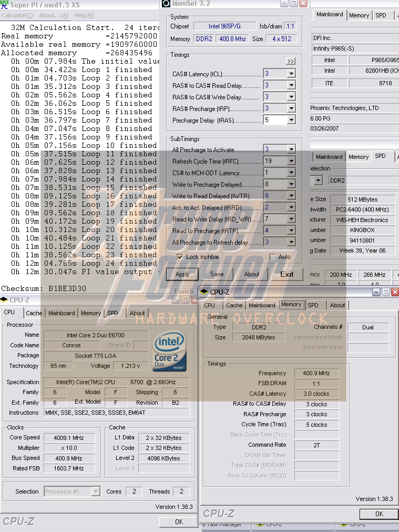The image size is (399, 532).
Task: Open the About menu in Super PI
Action: (x=54, y=15)
